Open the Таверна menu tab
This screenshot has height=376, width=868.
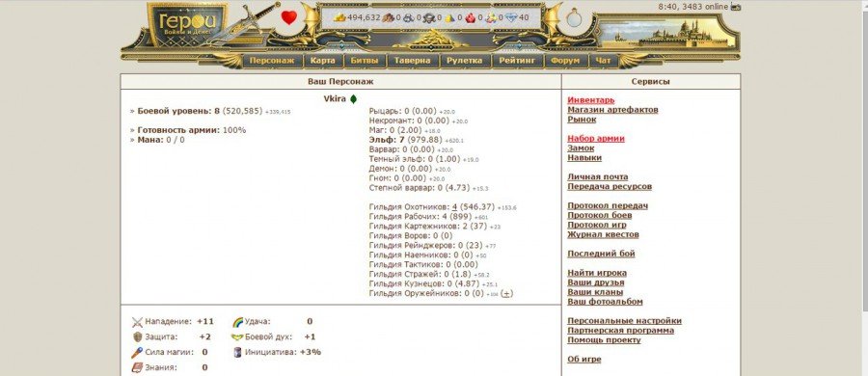(x=413, y=61)
